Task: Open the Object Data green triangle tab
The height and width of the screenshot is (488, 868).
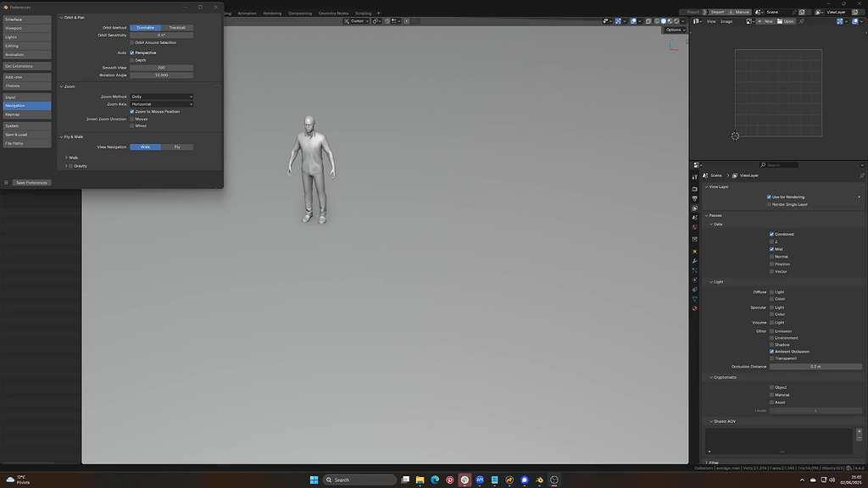Action: tap(695, 299)
